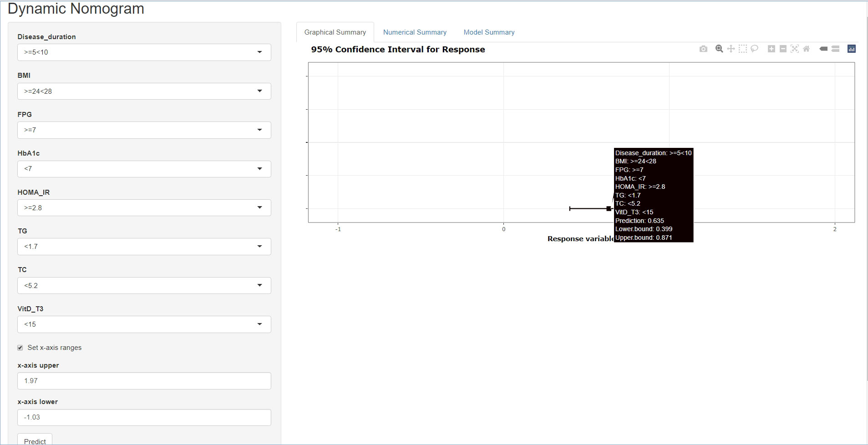Click the HOMA_IR label

coord(34,192)
